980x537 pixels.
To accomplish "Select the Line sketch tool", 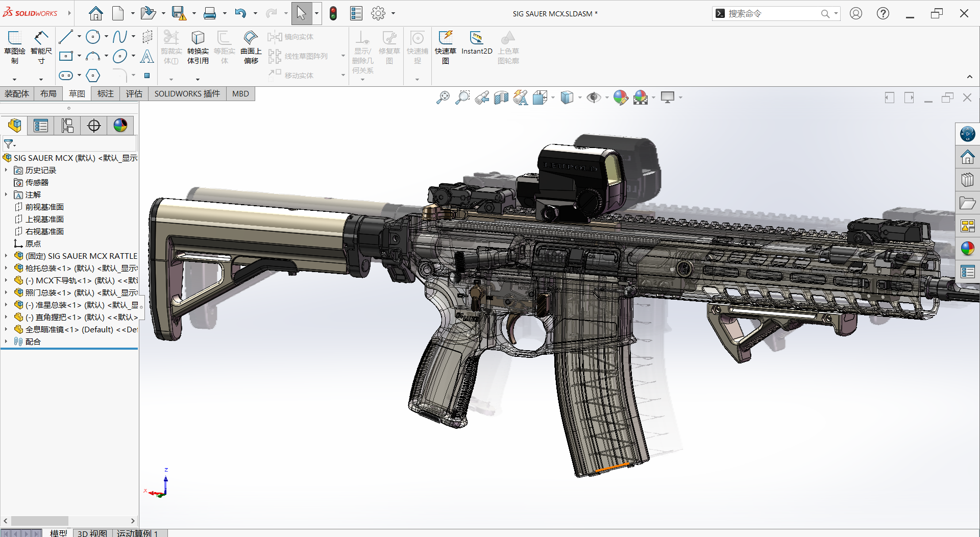I will 66,37.
